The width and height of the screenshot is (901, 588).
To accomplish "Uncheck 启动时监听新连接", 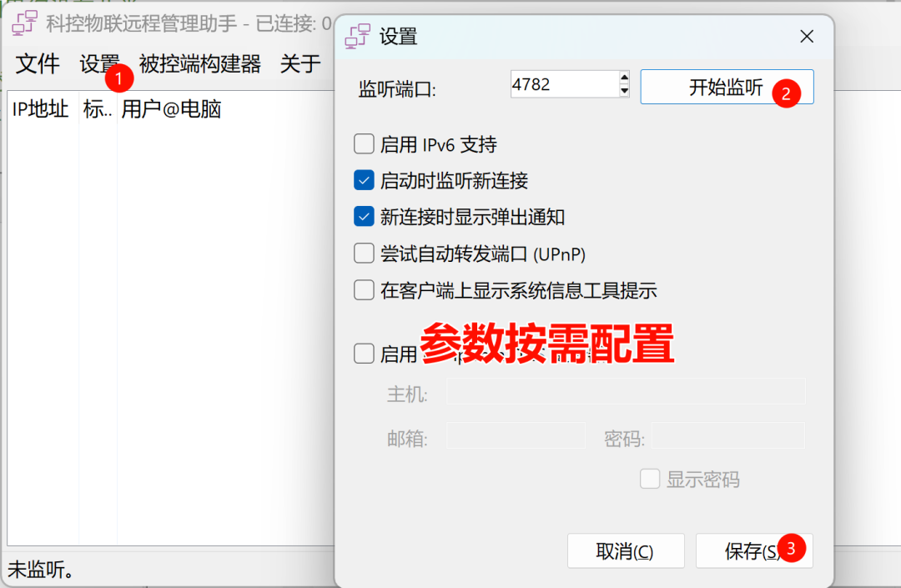I will click(x=364, y=180).
